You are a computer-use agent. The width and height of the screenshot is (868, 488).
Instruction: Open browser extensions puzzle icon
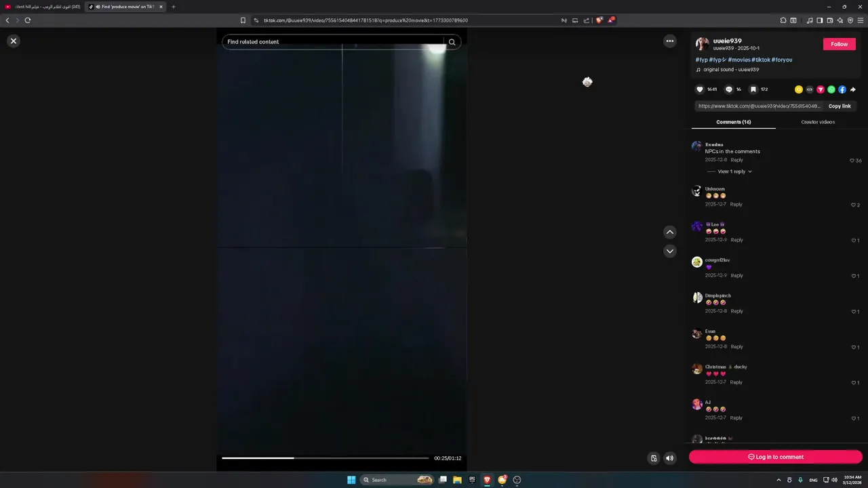(x=783, y=20)
